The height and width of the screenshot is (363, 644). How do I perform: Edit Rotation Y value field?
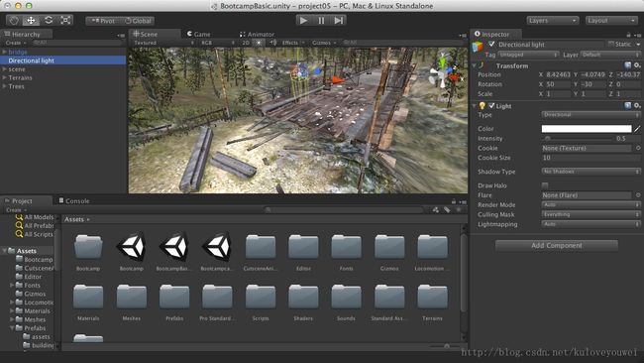[593, 84]
